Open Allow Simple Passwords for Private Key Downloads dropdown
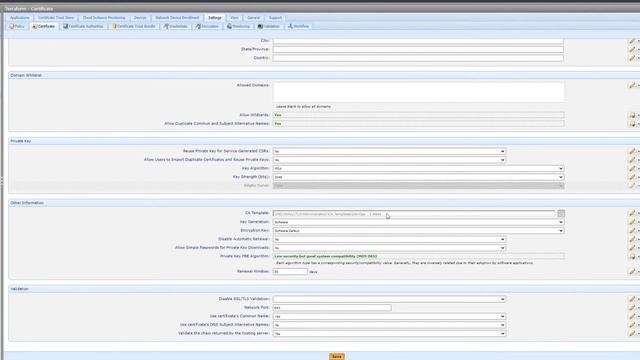Screen dimensions: 640x360 (x=389, y=248)
